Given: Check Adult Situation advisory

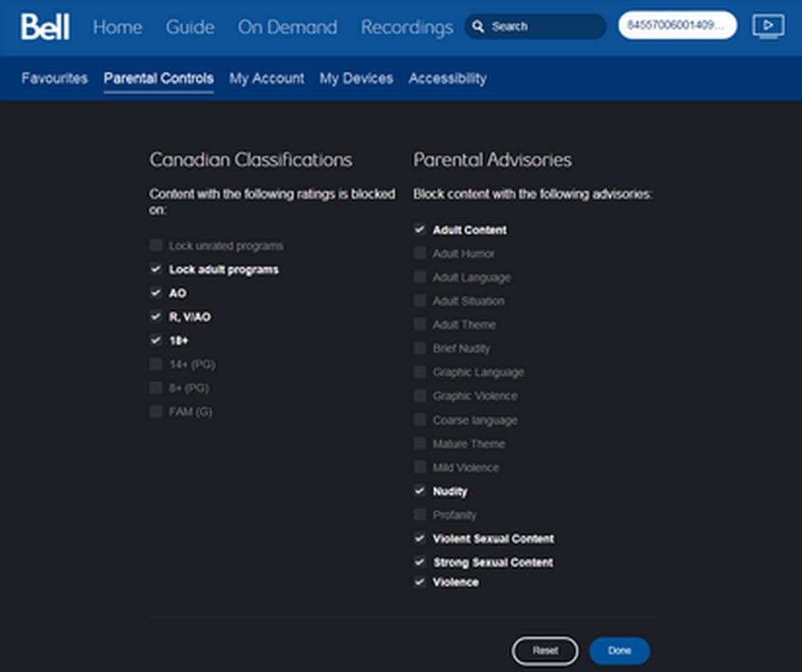Looking at the screenshot, I should tap(420, 300).
